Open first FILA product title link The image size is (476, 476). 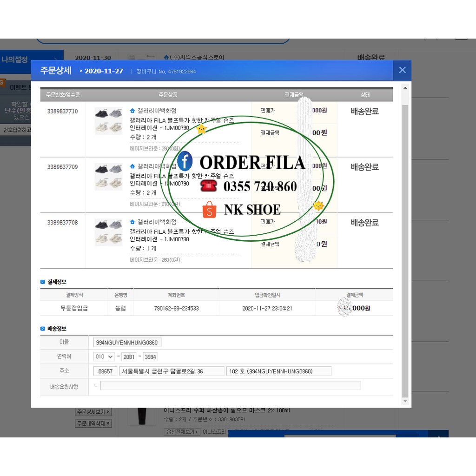click(x=182, y=120)
